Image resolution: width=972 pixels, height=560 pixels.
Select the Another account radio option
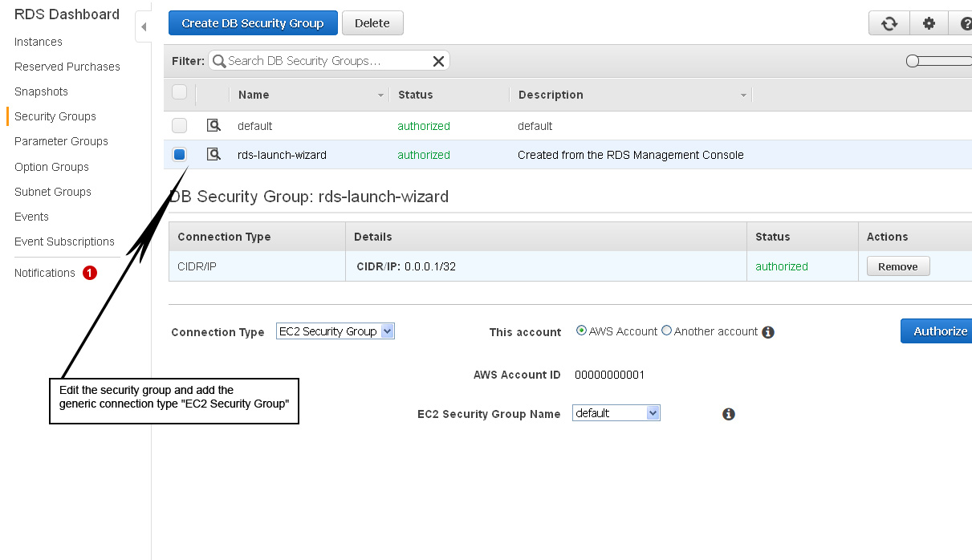tap(666, 331)
